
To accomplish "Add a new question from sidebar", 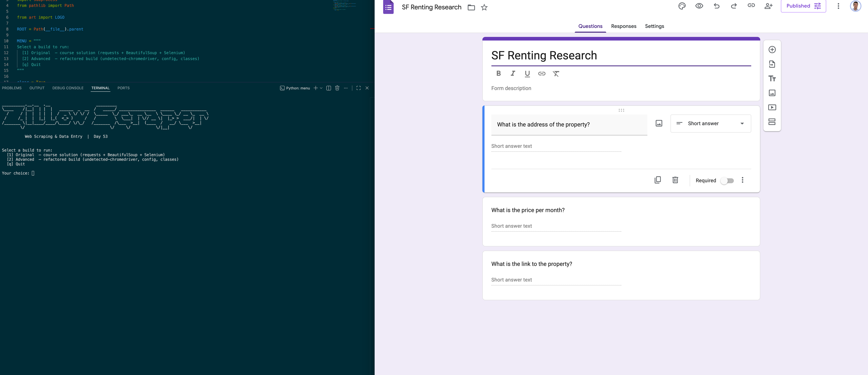I will click(772, 50).
